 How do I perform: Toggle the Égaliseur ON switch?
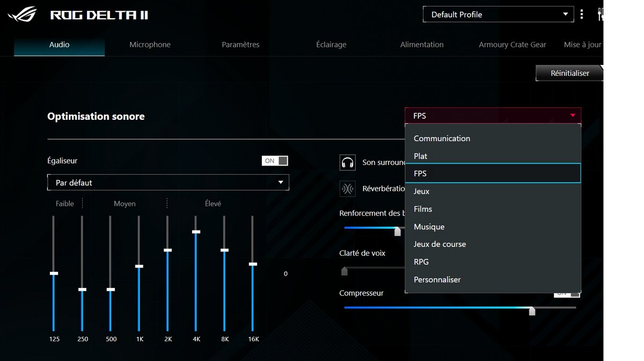coord(275,161)
